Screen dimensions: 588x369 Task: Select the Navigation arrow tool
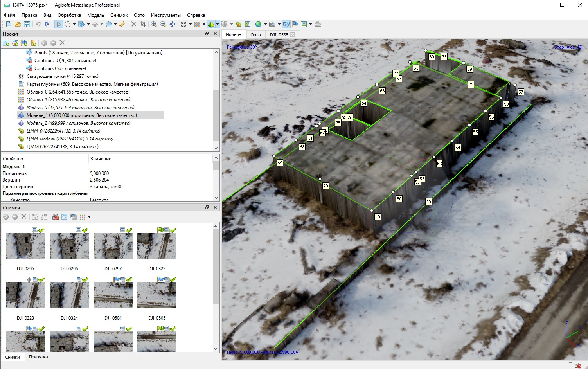tap(58, 24)
